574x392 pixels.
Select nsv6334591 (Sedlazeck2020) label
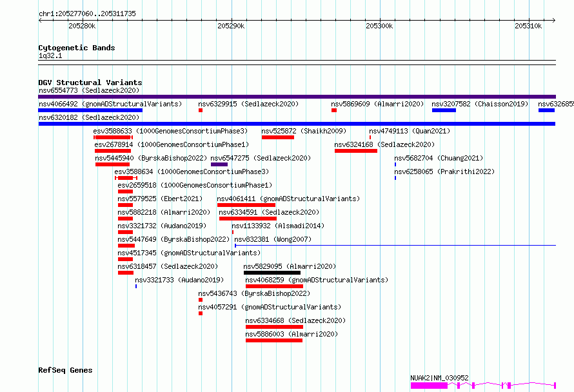[x=269, y=212]
